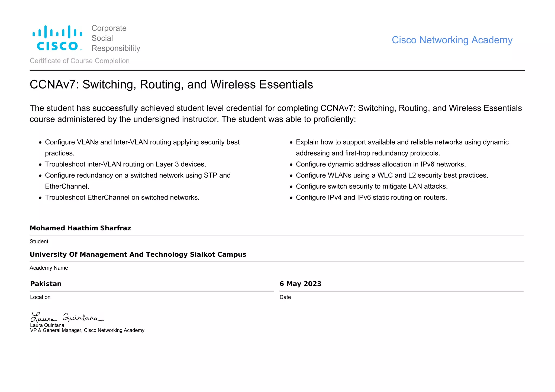The width and height of the screenshot is (555, 392).
Task: Click the VP & General Manager title text
Action: coord(87,330)
